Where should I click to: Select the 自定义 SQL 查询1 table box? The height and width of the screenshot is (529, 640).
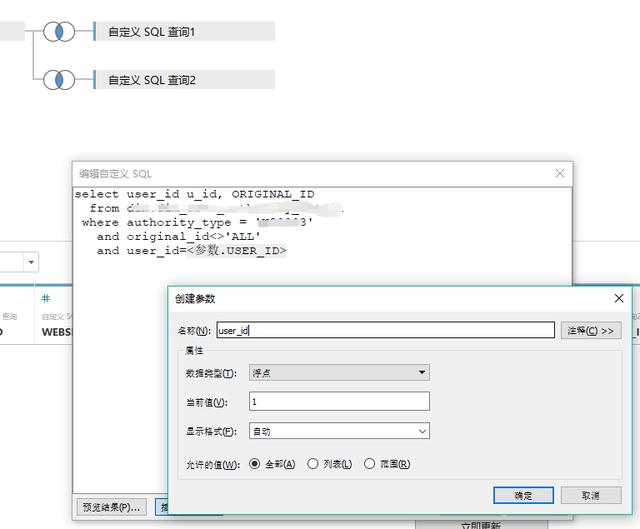click(184, 31)
